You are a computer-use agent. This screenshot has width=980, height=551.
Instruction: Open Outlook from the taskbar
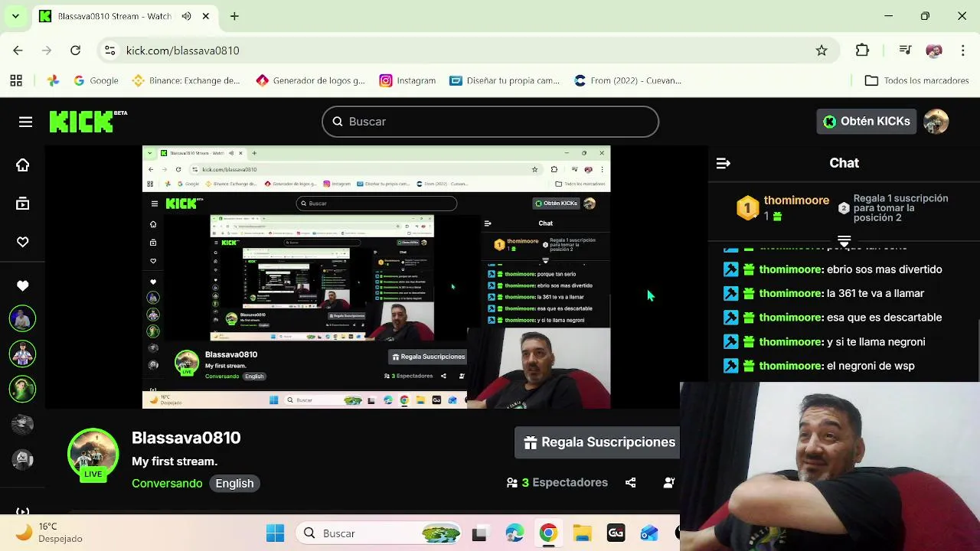pyautogui.click(x=649, y=533)
